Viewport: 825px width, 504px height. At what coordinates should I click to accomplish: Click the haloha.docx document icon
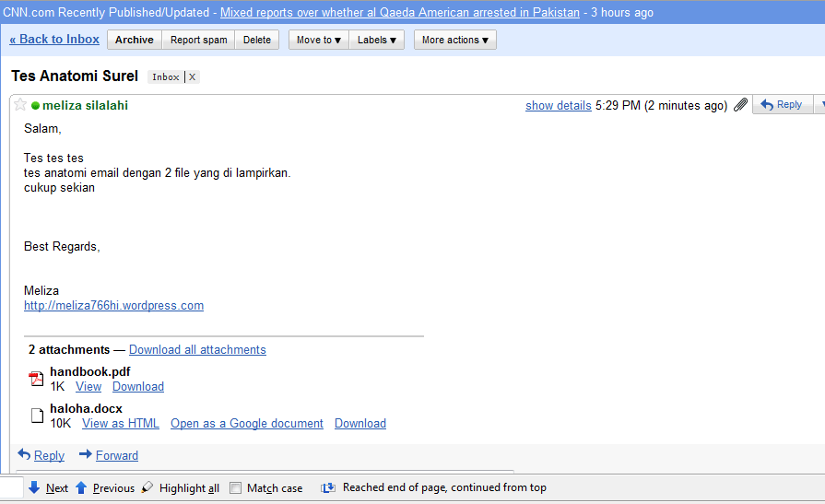point(37,416)
